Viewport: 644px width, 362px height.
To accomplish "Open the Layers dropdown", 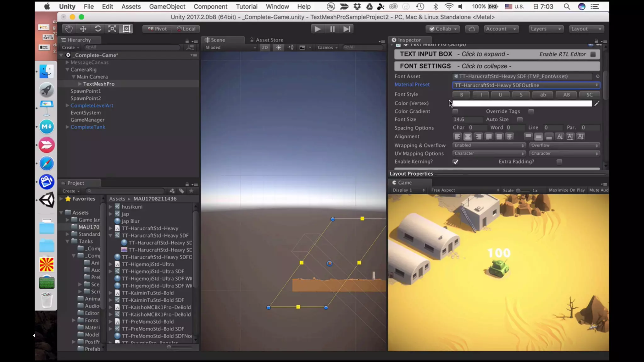I will (x=546, y=29).
